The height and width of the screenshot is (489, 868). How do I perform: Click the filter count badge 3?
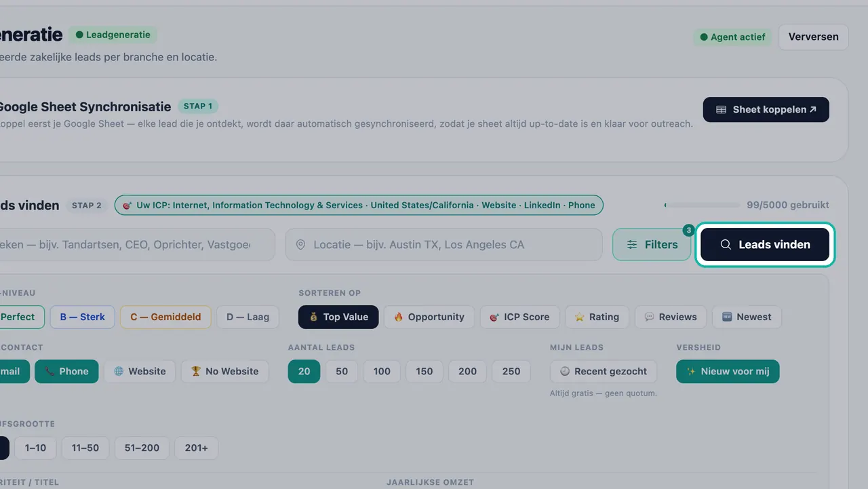pos(689,230)
